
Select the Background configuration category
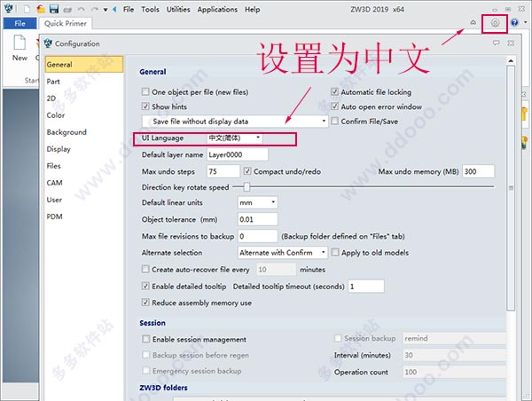[x=66, y=132]
